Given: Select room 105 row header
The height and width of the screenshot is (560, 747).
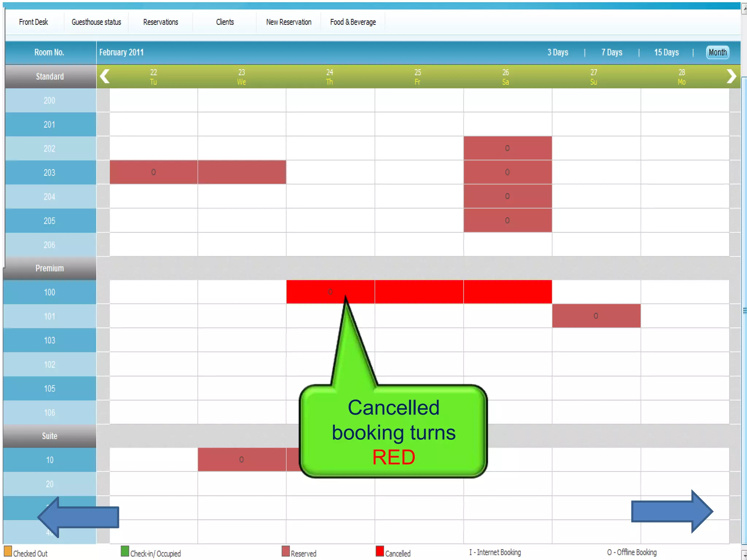Looking at the screenshot, I should pyautogui.click(x=50, y=388).
